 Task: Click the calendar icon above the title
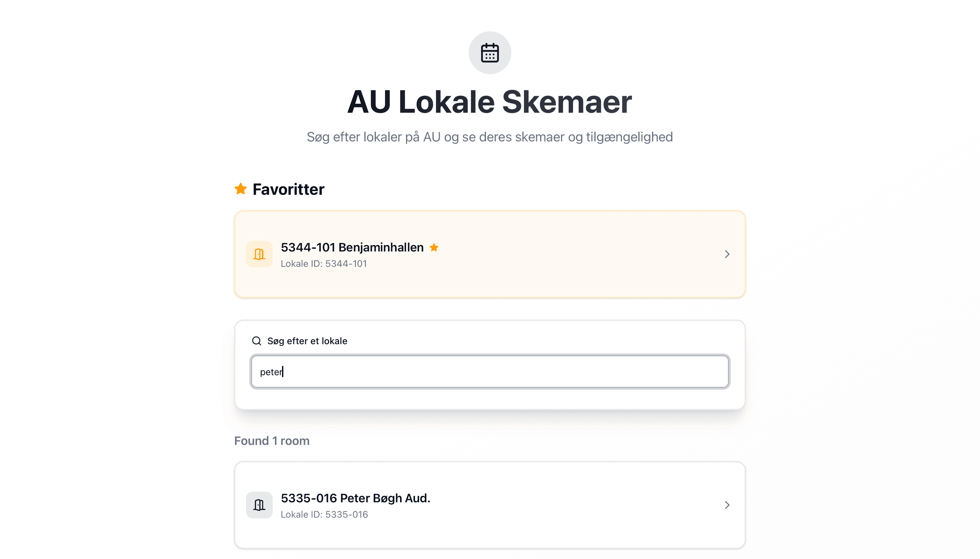pyautogui.click(x=490, y=53)
